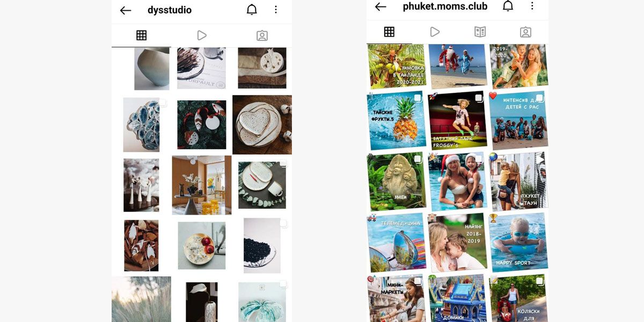Open the heart-shaped ceramic plates post
The height and width of the screenshot is (322, 644).
pyautogui.click(x=262, y=125)
